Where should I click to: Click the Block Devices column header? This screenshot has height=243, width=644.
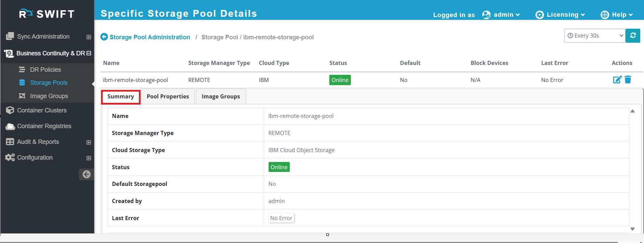tap(489, 63)
